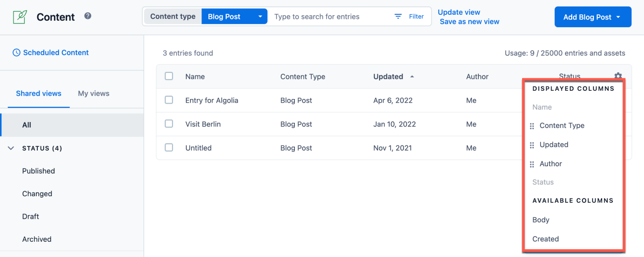Click the Filter lines icon
644x257 pixels.
(x=398, y=17)
